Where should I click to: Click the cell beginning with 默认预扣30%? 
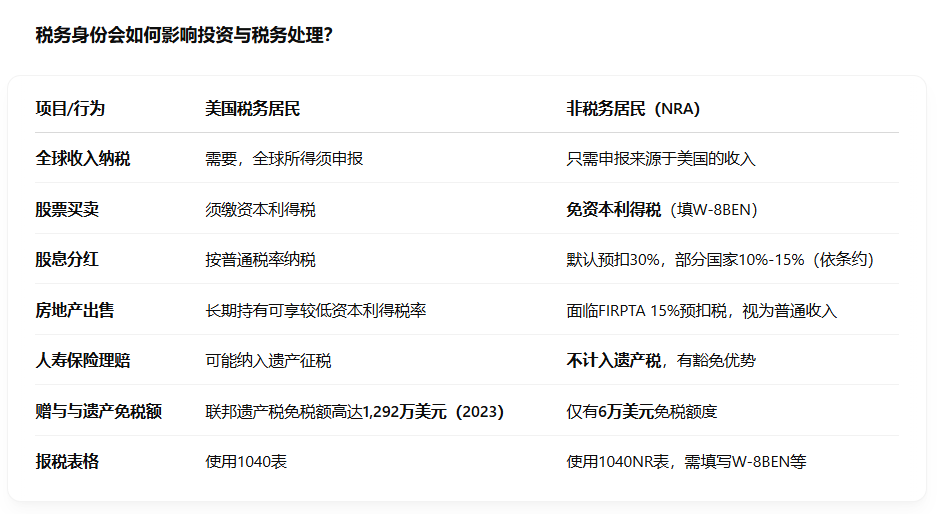[720, 260]
